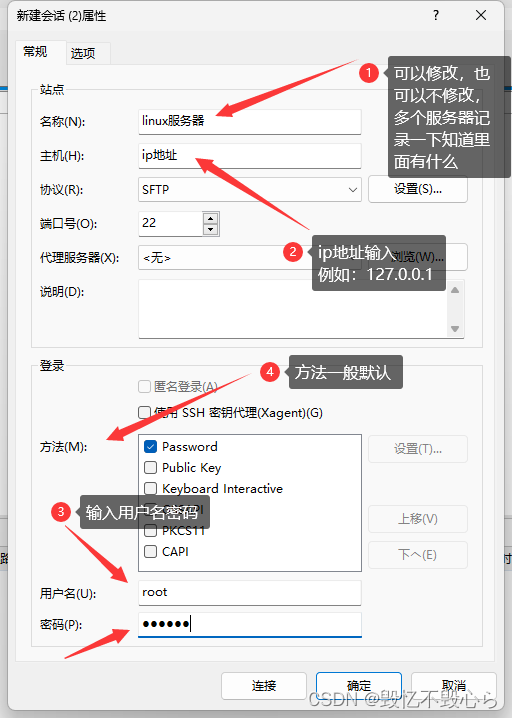Enable SSH key agent Xagent checkbox
Image resolution: width=512 pixels, height=718 pixels.
(x=144, y=413)
